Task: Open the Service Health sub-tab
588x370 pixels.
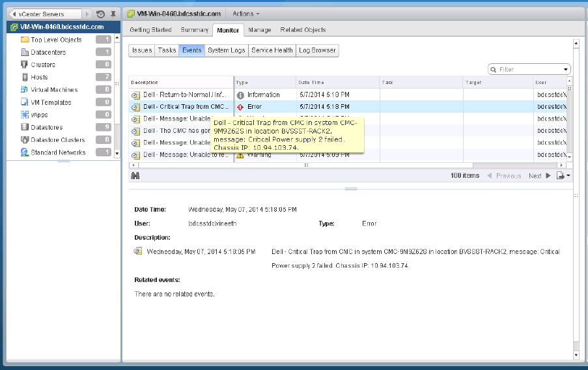Action: pyautogui.click(x=272, y=51)
